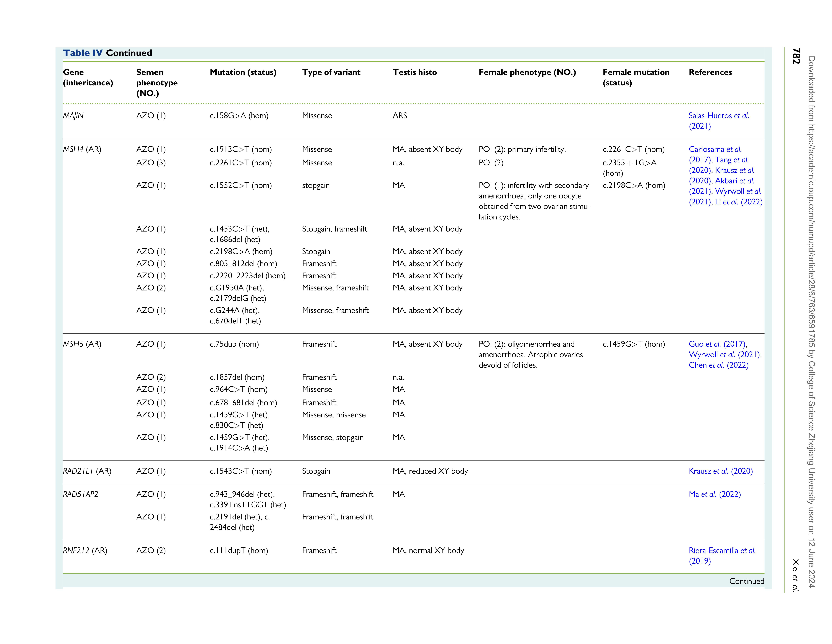Image resolution: width=832 pixels, height=644 pixels.
Task: Select the c.2220_2223del (hom) mutation cell
Action: coord(248,276)
